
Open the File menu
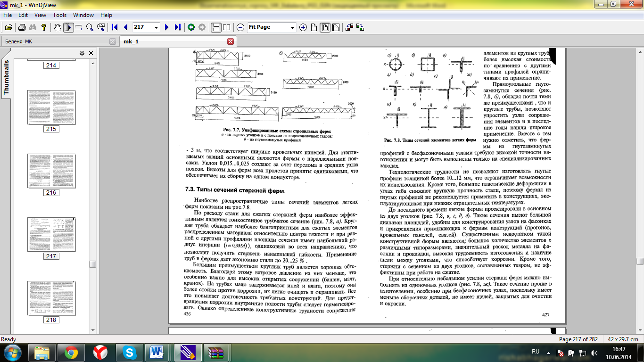(x=7, y=15)
